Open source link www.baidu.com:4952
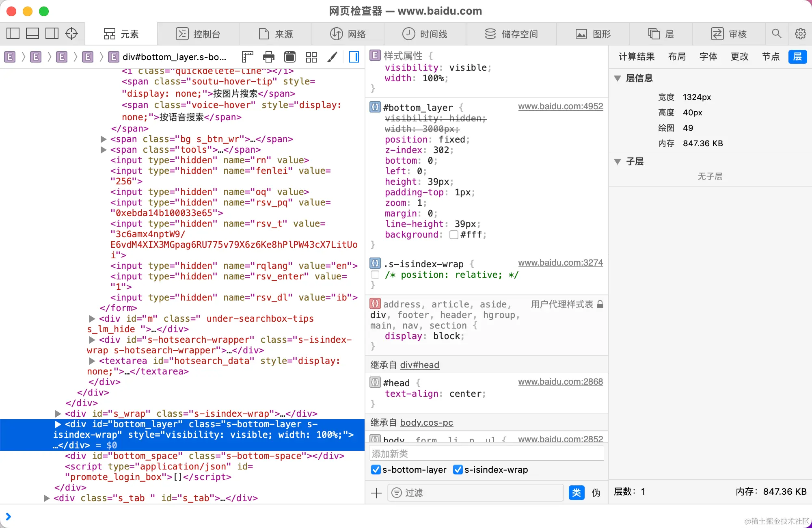812x528 pixels. point(560,106)
